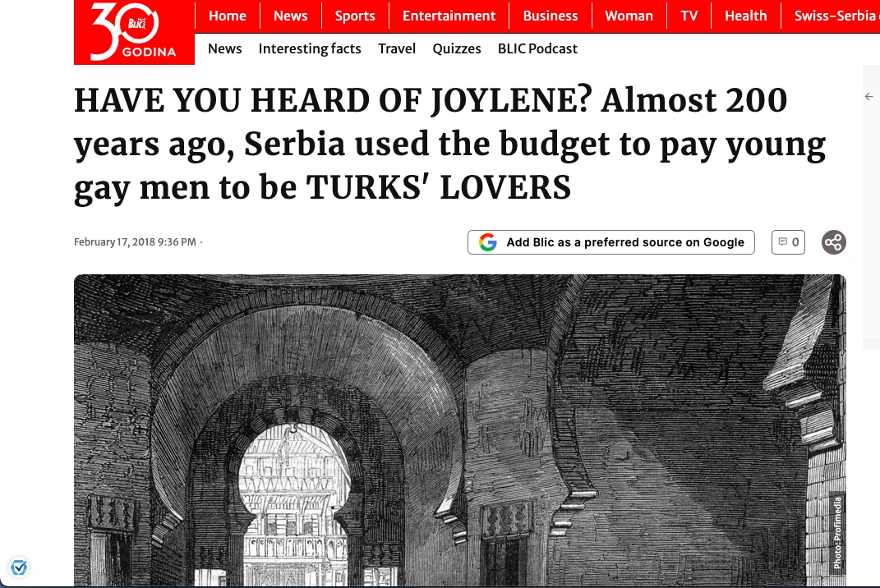The width and height of the screenshot is (880, 588).
Task: Open the Business section
Action: 550,16
